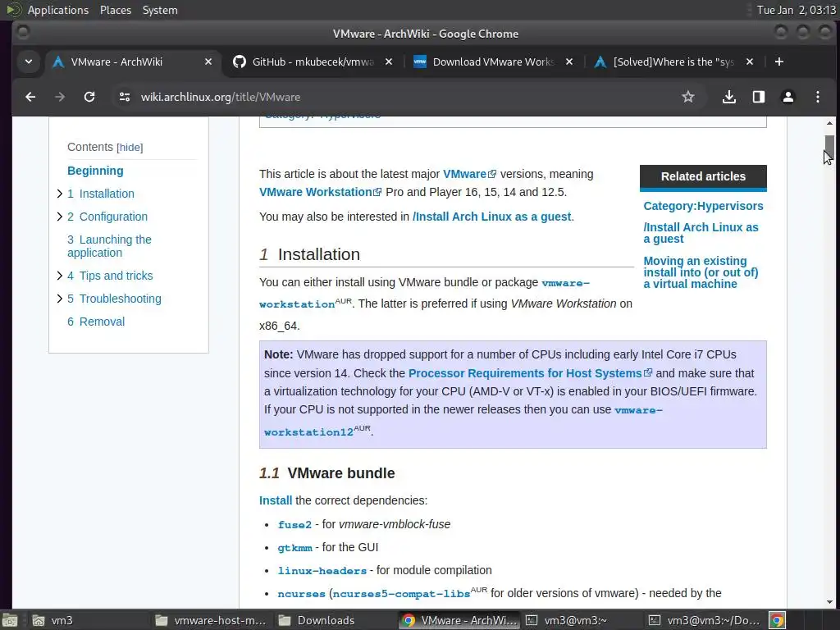Reload the ArchWiki page
Viewport: 840px width, 630px height.
(x=89, y=97)
